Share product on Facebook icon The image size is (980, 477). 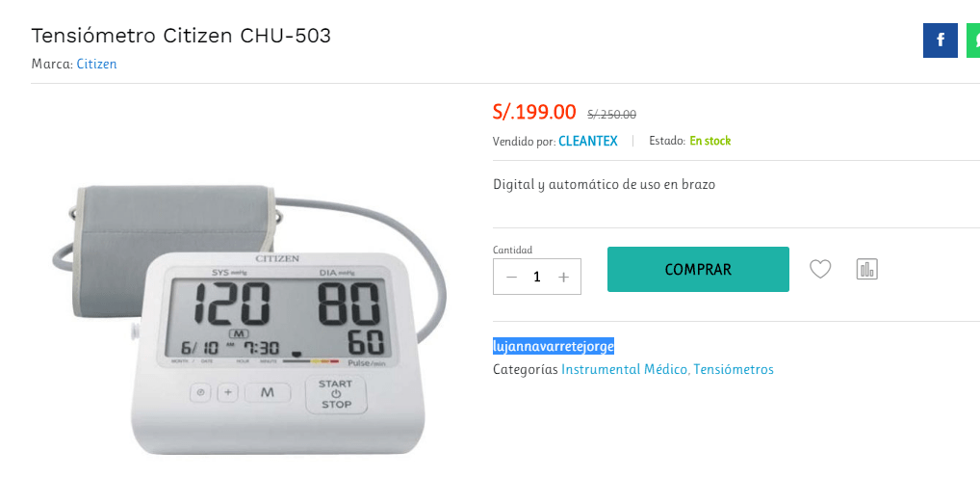coord(940,40)
